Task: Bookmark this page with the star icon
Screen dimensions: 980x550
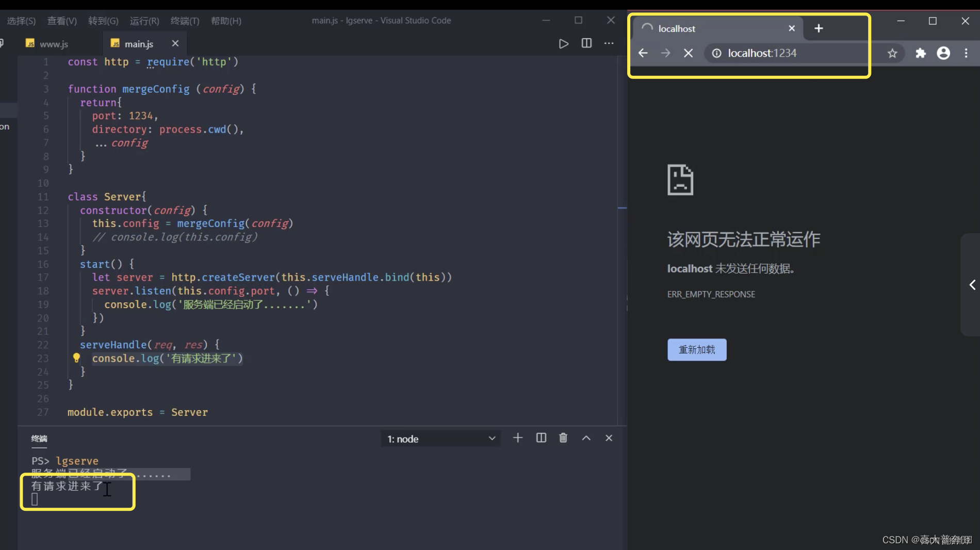Action: pyautogui.click(x=892, y=53)
